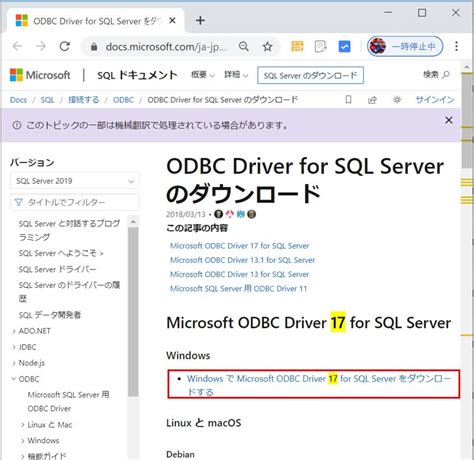Click the page vertical scrollbar thumb
Screen dimensions: 474x460
[467, 120]
